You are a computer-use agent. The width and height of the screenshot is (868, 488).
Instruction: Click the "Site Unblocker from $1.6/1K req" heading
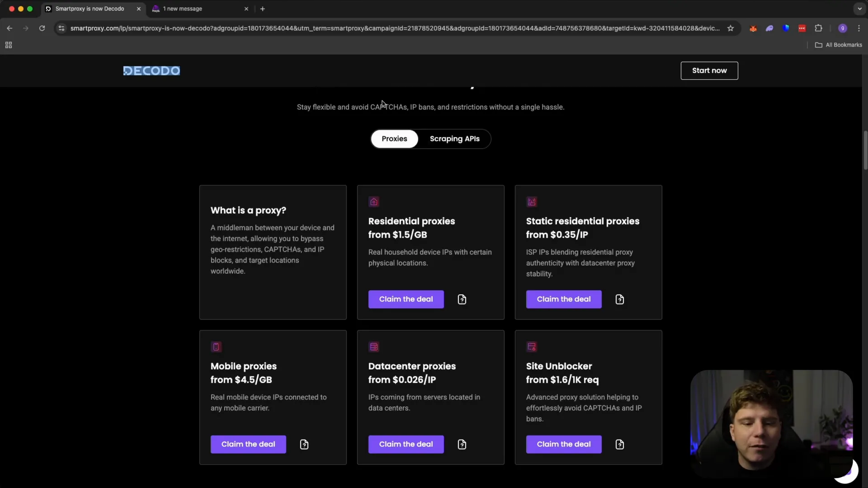coord(562,373)
